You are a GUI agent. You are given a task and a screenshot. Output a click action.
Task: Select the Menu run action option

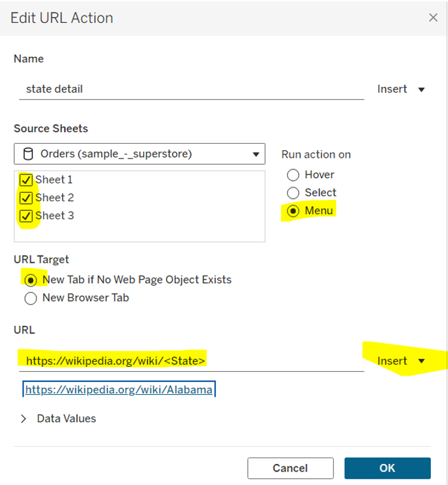click(x=293, y=210)
